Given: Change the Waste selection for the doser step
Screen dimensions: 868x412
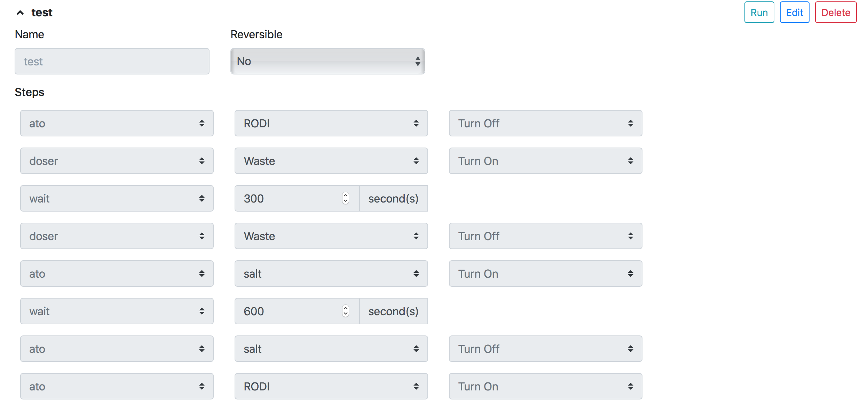Looking at the screenshot, I should [x=331, y=161].
